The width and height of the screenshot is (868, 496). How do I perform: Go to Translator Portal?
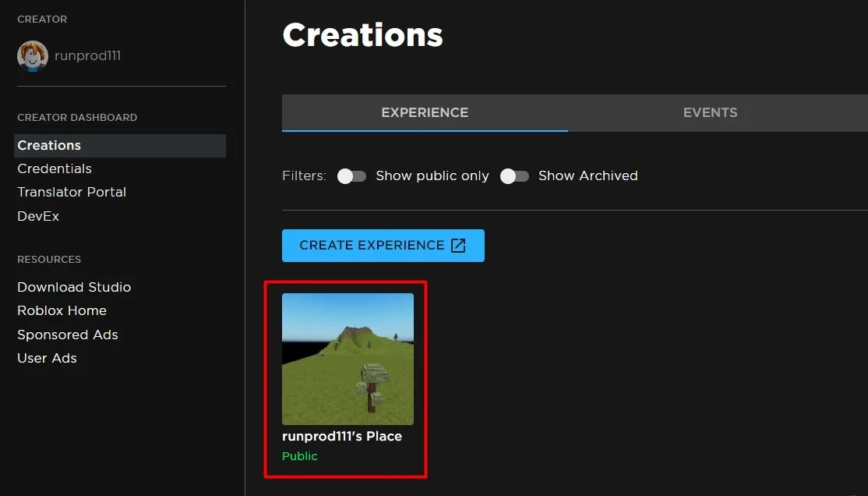(x=72, y=192)
